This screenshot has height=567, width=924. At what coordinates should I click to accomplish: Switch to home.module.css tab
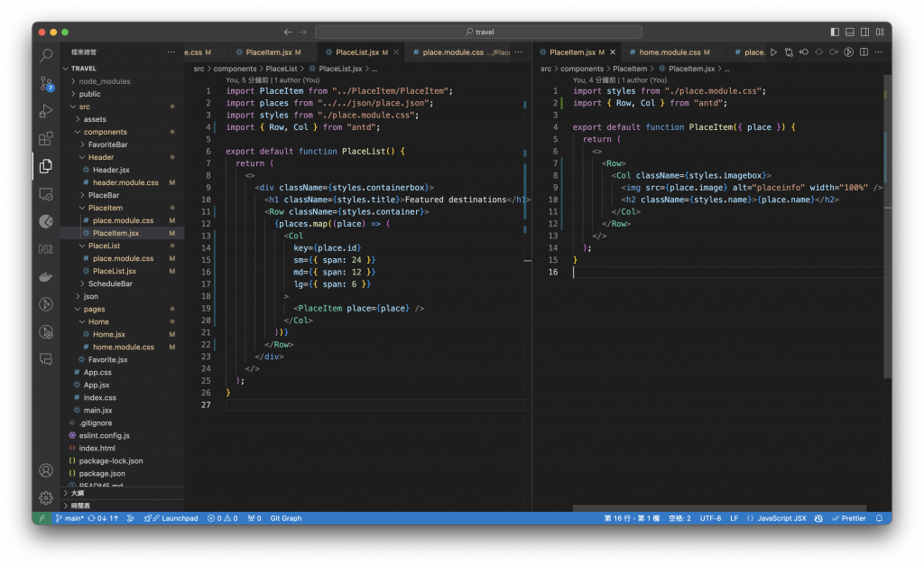pyautogui.click(x=670, y=52)
